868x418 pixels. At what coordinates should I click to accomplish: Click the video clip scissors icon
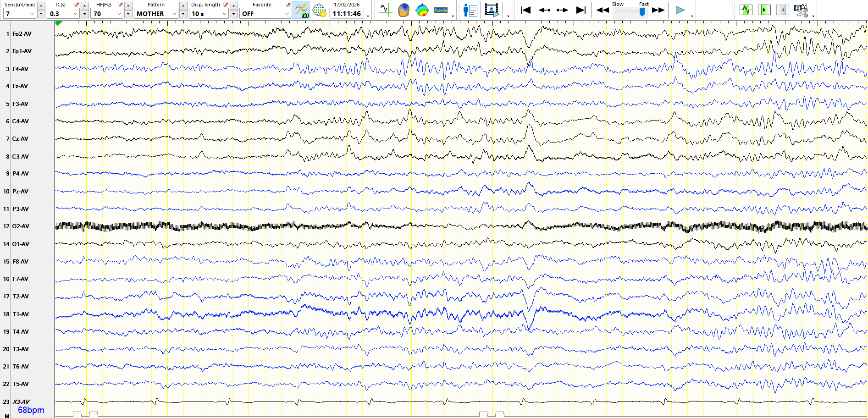click(801, 10)
